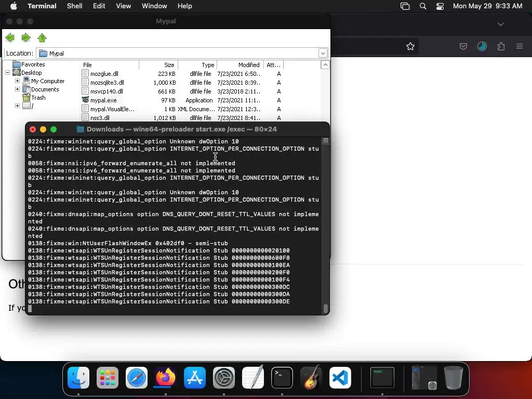Open TextEdit from the Dock
532x399 pixels.
[x=253, y=378]
